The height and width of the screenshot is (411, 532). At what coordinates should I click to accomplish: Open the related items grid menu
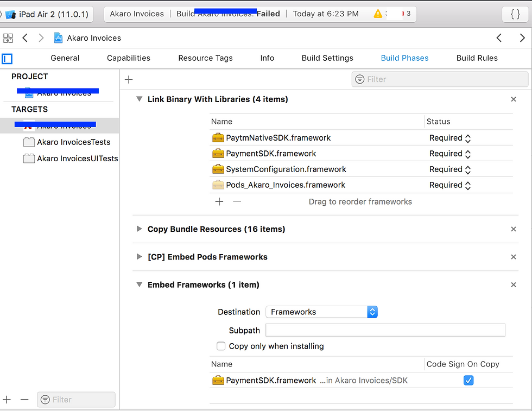8,38
